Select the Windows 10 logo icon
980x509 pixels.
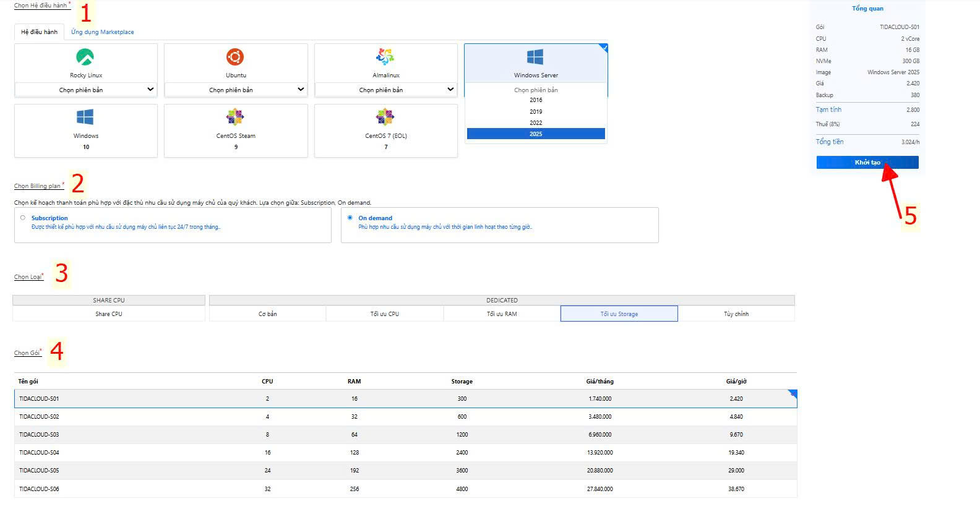[x=85, y=118]
